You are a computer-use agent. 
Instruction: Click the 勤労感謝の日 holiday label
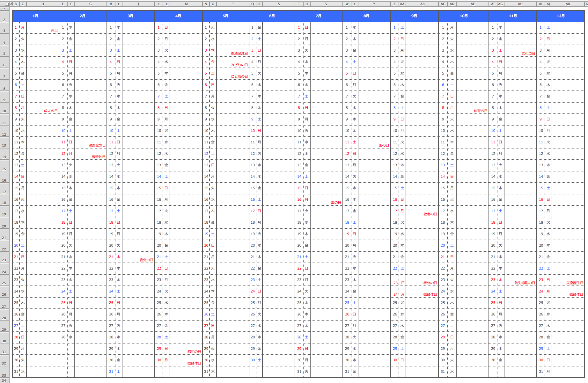coord(525,283)
